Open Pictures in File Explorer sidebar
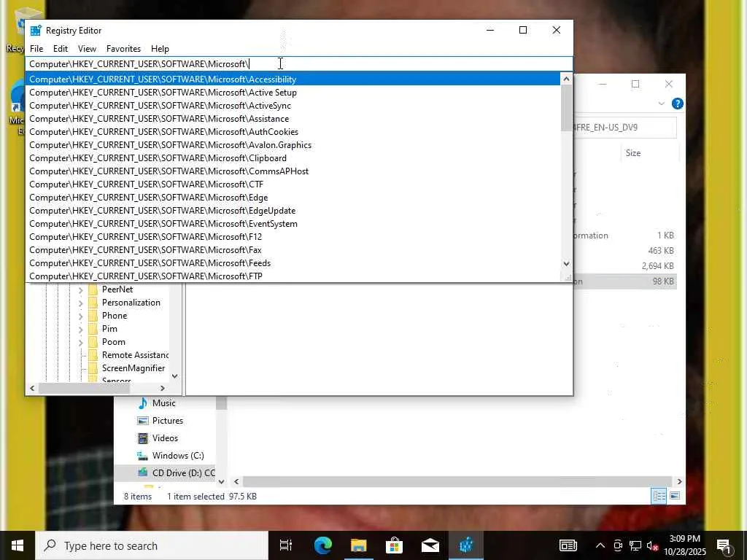 point(168,421)
